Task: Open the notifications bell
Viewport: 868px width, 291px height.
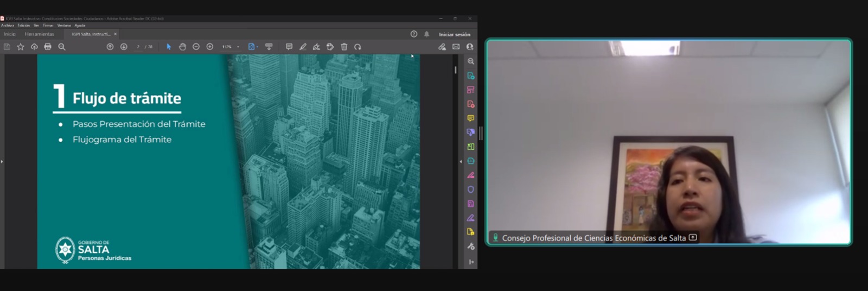Action: (x=426, y=34)
